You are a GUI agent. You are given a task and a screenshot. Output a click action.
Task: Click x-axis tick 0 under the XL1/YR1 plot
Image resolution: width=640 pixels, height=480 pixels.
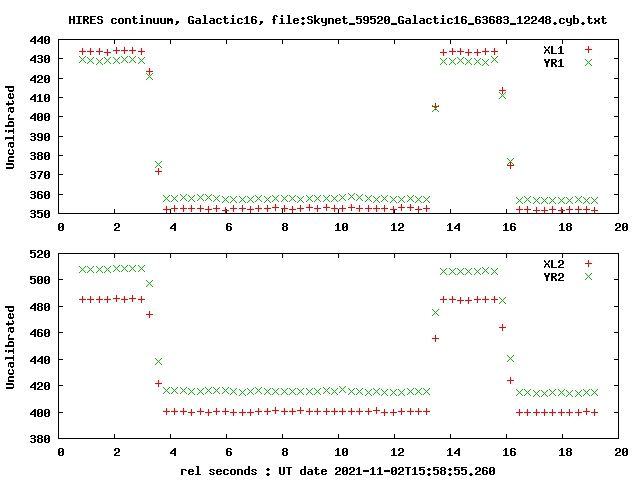pos(61,227)
